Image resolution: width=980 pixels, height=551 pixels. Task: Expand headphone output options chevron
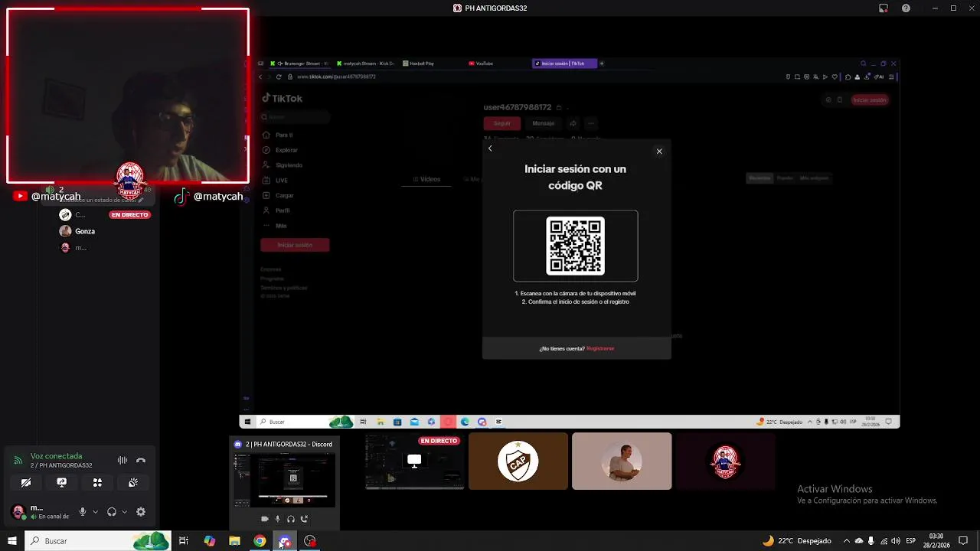point(124,512)
